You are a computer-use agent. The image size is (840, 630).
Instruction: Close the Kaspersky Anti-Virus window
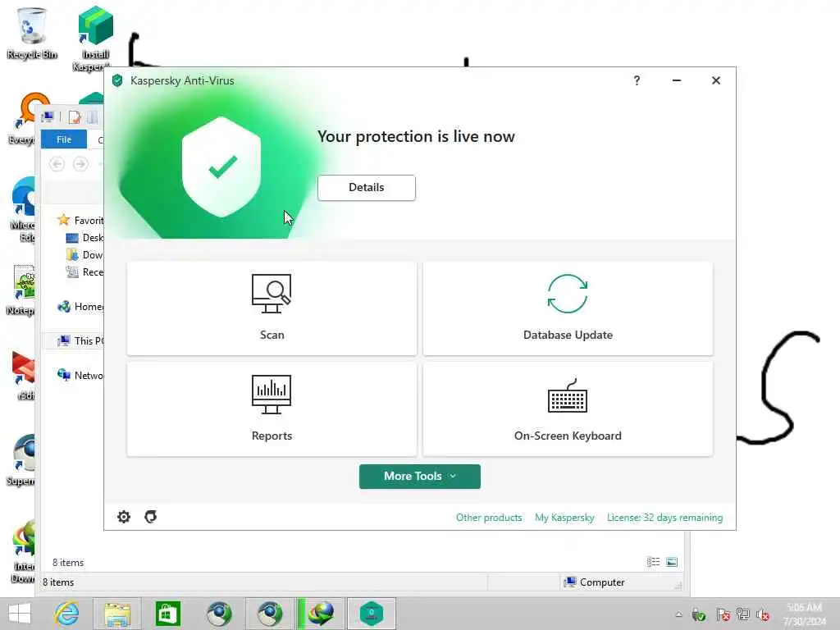pos(715,80)
